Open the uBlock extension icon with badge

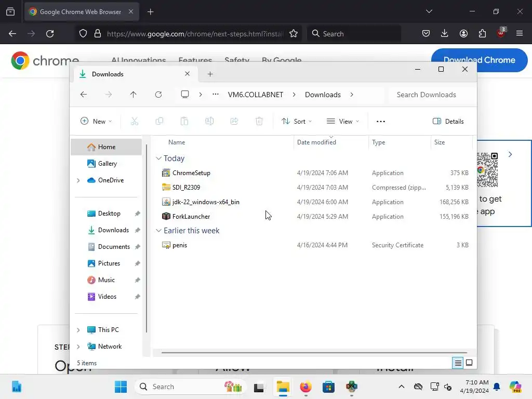coord(501,33)
